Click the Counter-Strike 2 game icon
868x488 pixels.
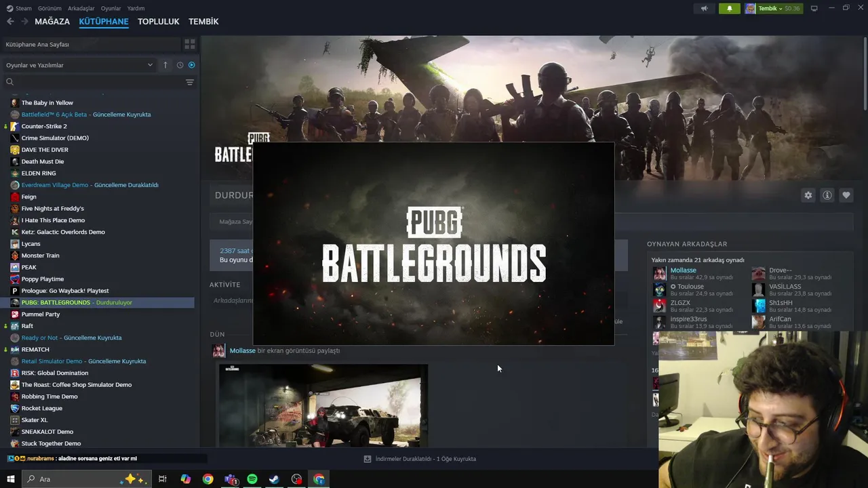coord(15,126)
